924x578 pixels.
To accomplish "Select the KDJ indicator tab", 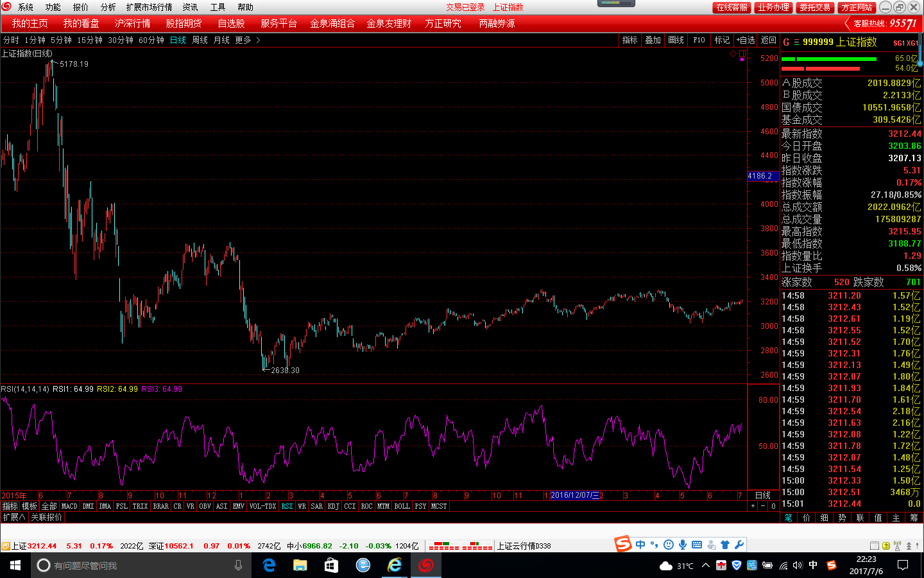I will coord(333,506).
